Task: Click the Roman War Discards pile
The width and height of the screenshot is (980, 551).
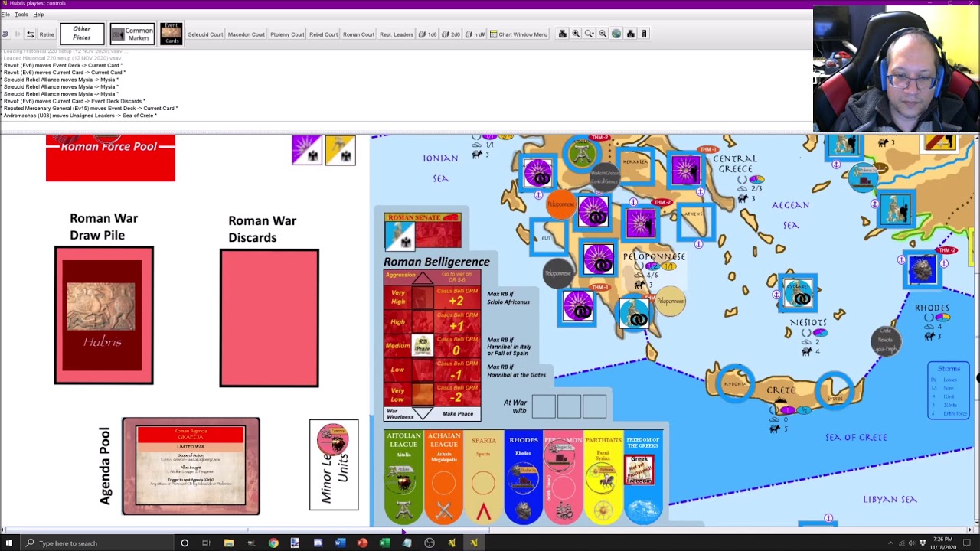Action: coord(269,318)
